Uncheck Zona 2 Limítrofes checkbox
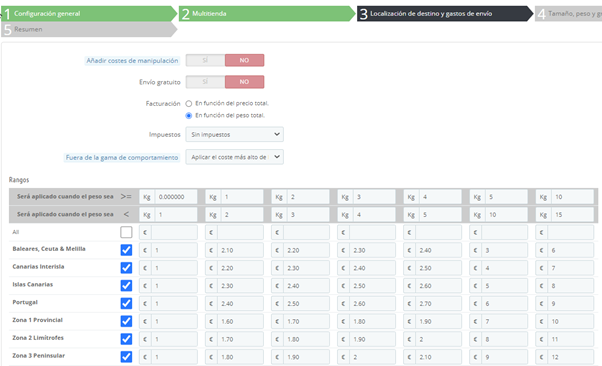Viewport: 602px width, 366px height. (126, 339)
